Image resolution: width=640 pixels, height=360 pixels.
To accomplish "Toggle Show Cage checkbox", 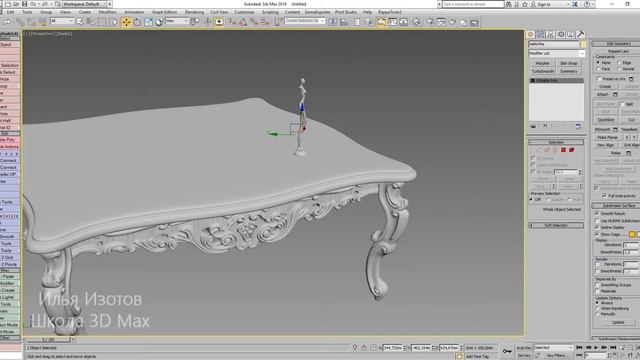I will pyautogui.click(x=597, y=234).
